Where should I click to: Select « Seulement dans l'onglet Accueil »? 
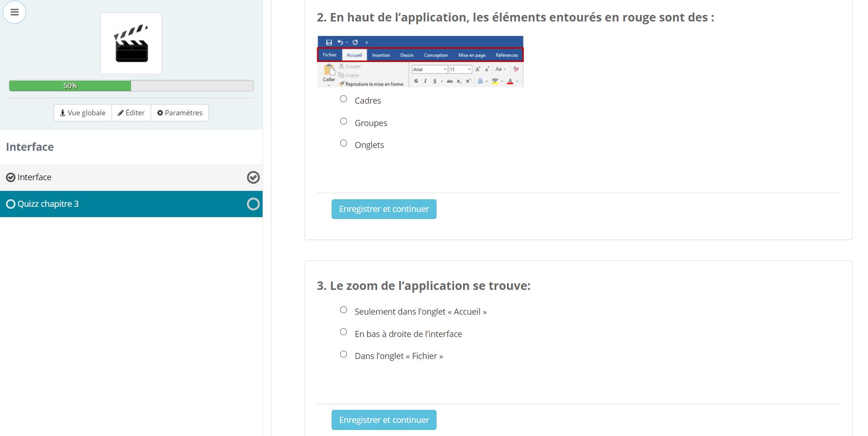(343, 309)
